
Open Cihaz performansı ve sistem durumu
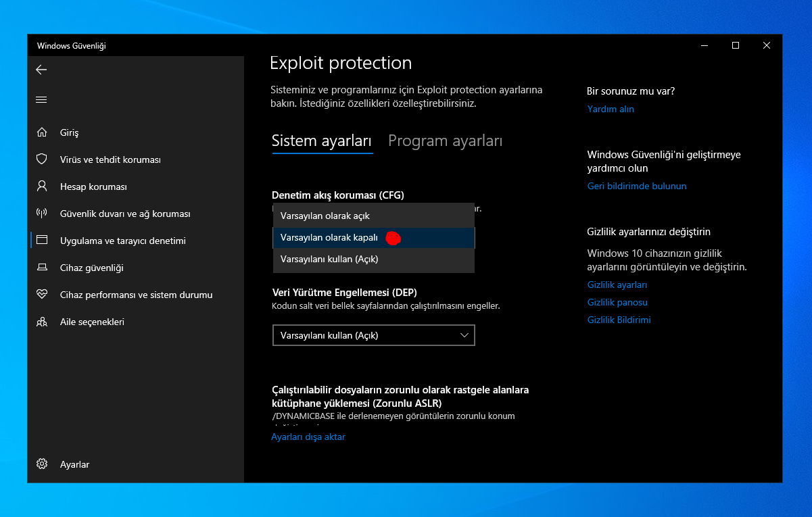pyautogui.click(x=136, y=295)
